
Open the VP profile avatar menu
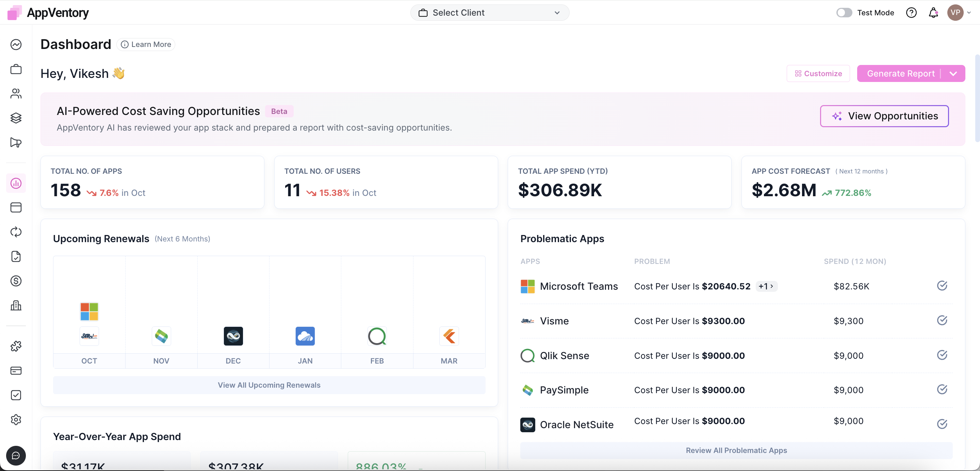coord(955,13)
